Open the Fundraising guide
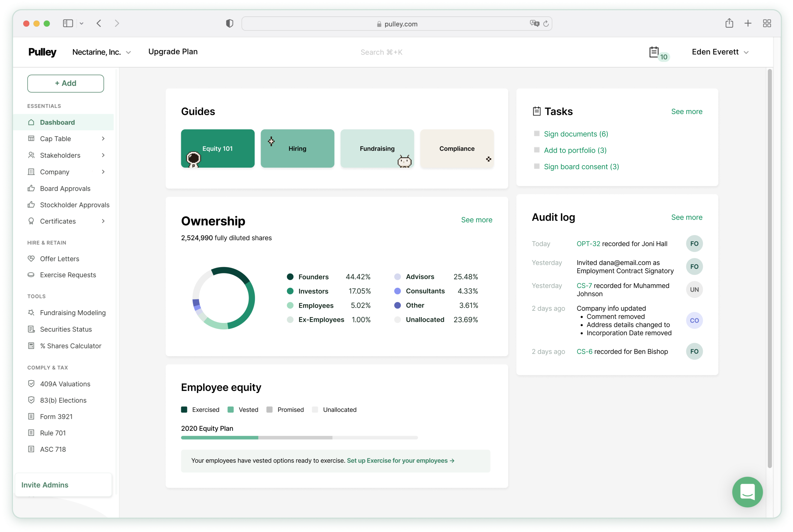Screen dimensions: 793x532 [377, 148]
